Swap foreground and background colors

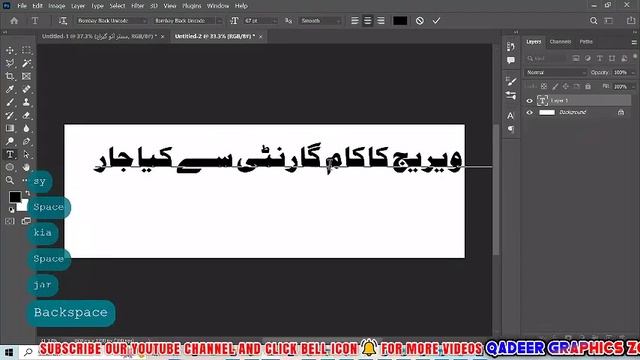(x=28, y=193)
